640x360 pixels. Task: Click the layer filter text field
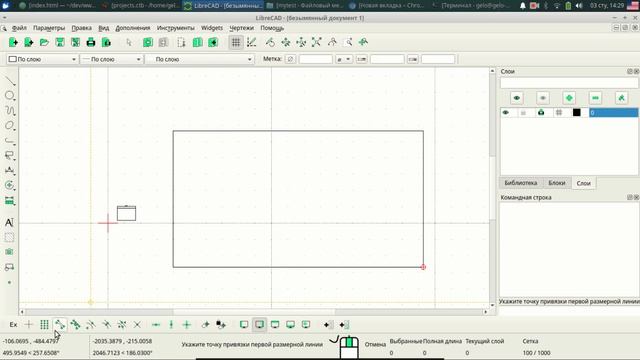(x=569, y=83)
